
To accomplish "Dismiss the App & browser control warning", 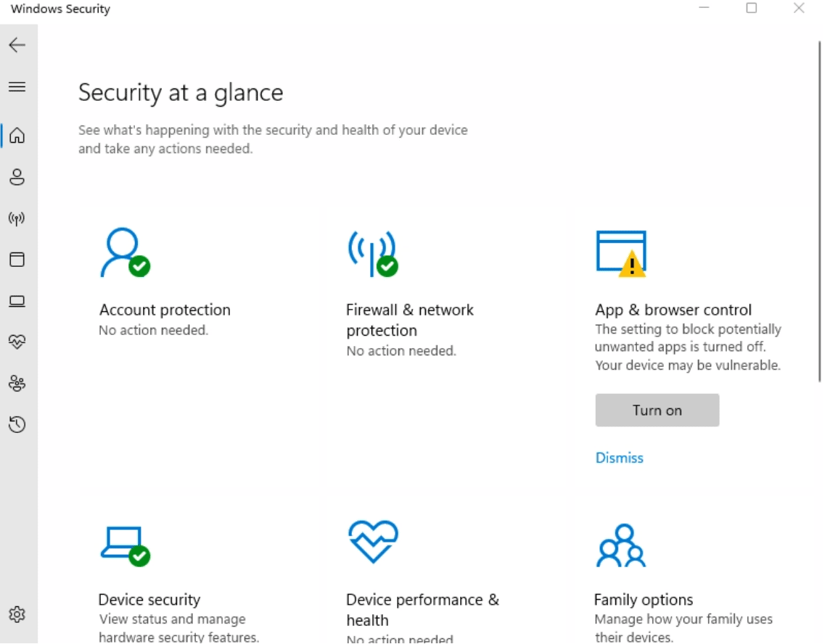I will pyautogui.click(x=619, y=458).
